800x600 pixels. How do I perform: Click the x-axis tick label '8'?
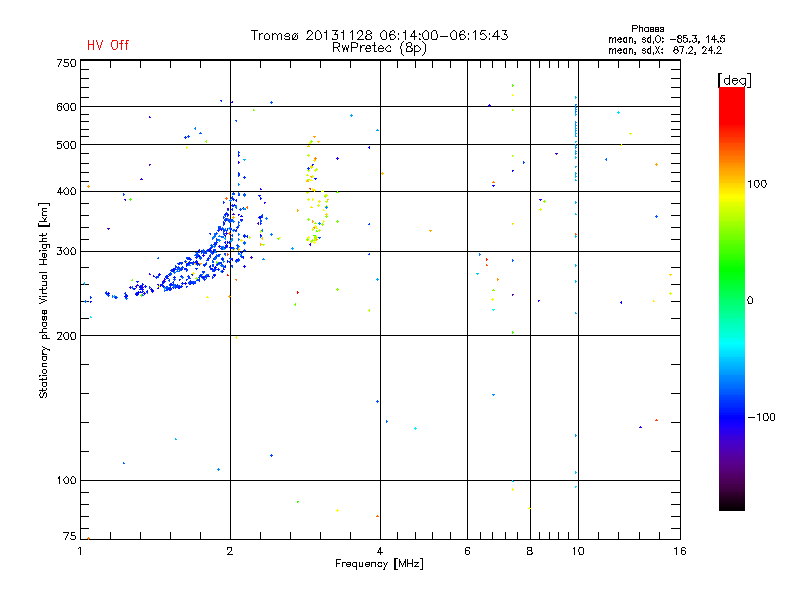(x=530, y=551)
